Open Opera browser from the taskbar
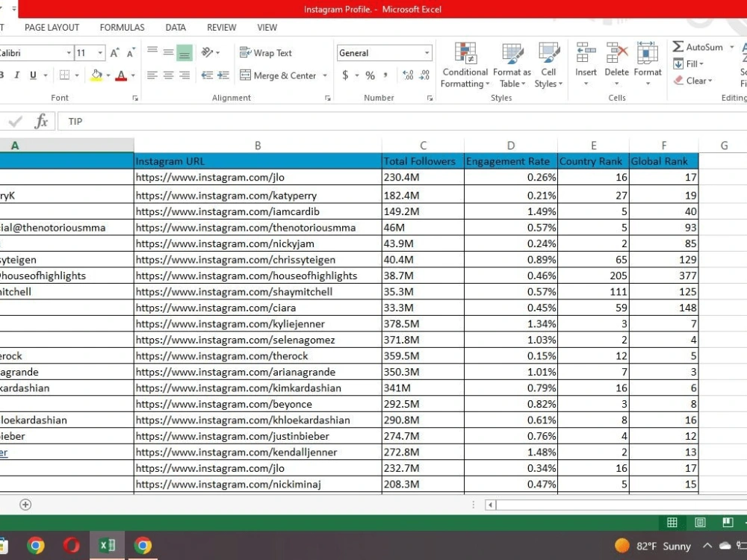The image size is (747, 560). point(72,545)
